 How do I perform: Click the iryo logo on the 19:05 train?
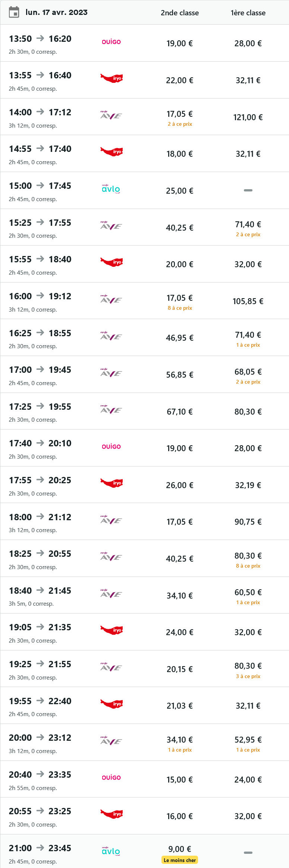coord(111,630)
